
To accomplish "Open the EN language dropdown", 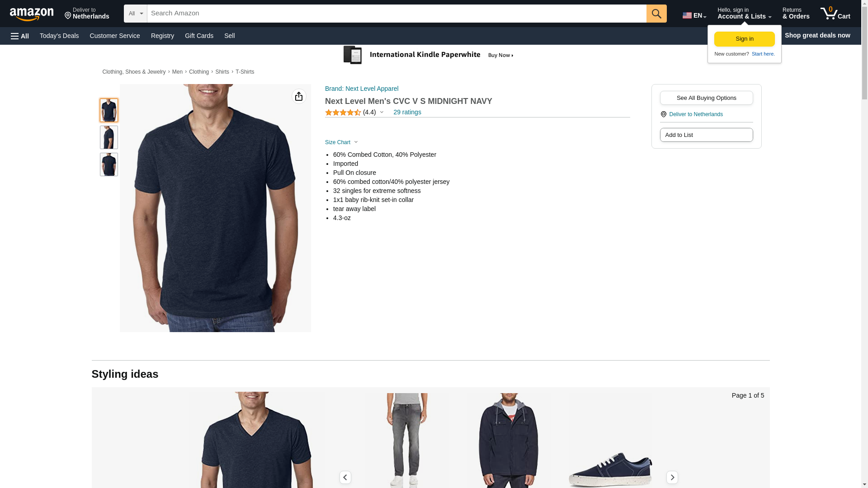I will click(694, 15).
